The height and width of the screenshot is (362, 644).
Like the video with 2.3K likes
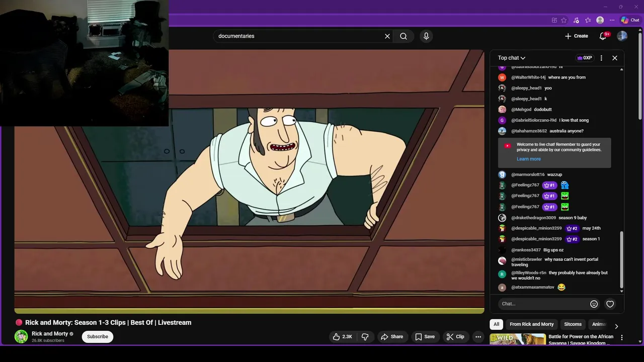tap(342, 336)
